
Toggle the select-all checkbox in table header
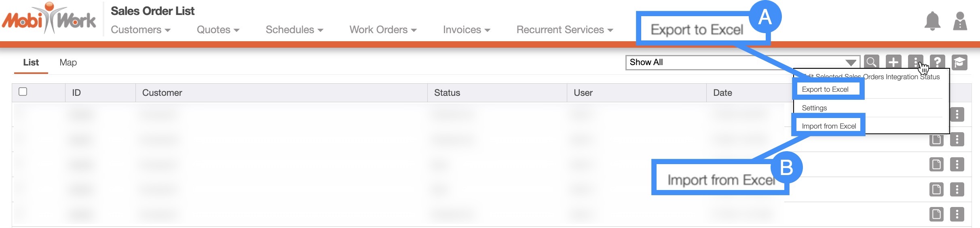pos(23,92)
